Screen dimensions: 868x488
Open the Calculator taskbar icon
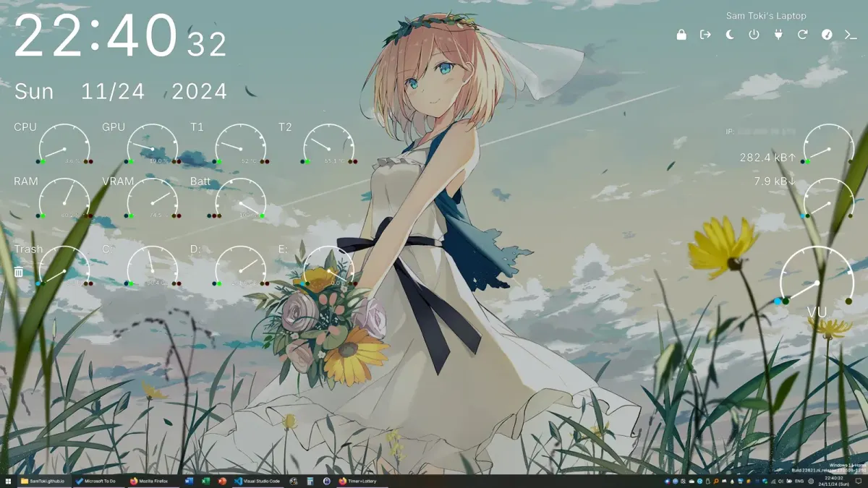[x=310, y=481]
